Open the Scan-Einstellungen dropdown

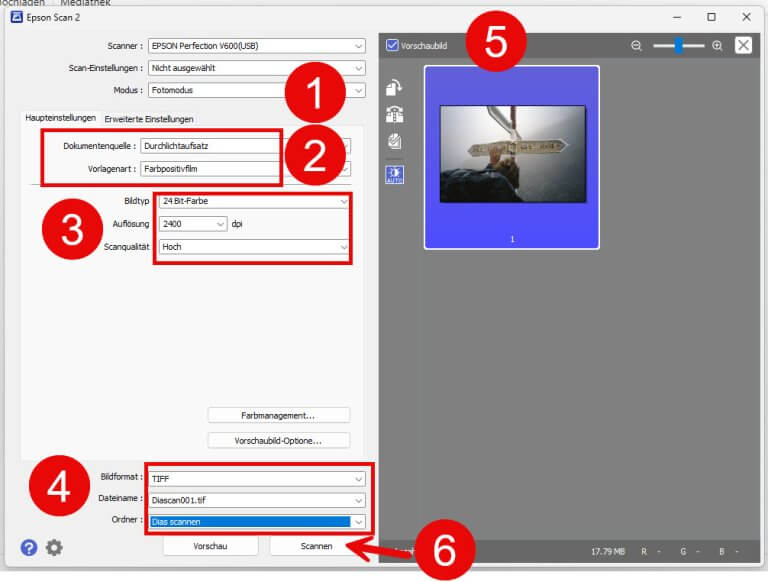(257, 68)
